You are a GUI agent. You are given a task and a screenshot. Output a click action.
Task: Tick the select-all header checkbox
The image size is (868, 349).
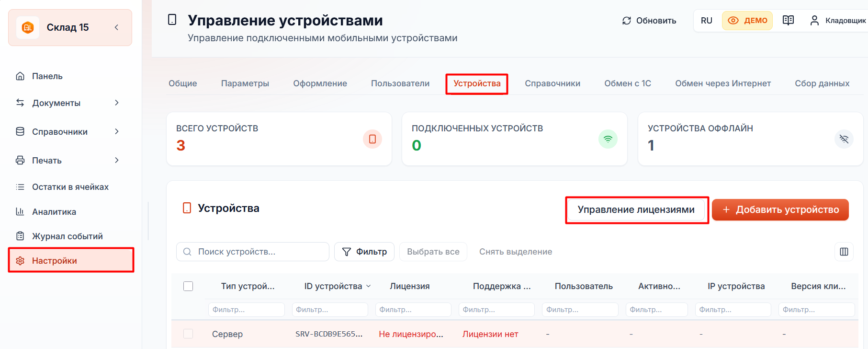[188, 286]
